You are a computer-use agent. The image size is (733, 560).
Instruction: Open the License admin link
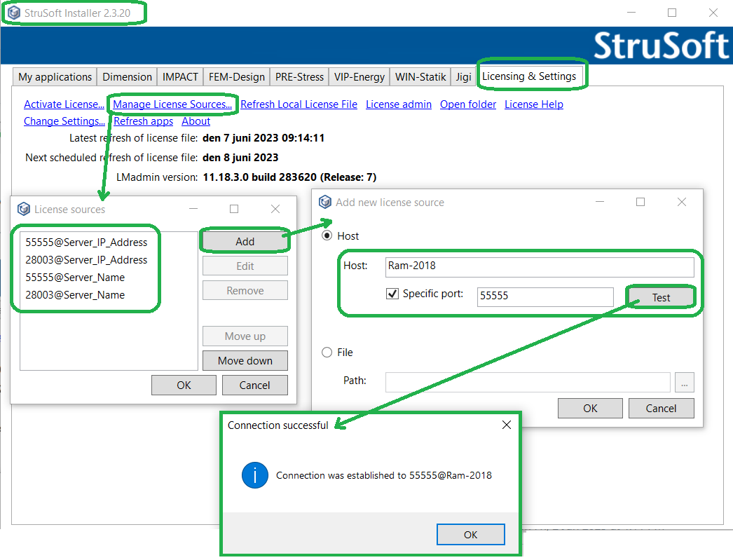[x=399, y=104]
